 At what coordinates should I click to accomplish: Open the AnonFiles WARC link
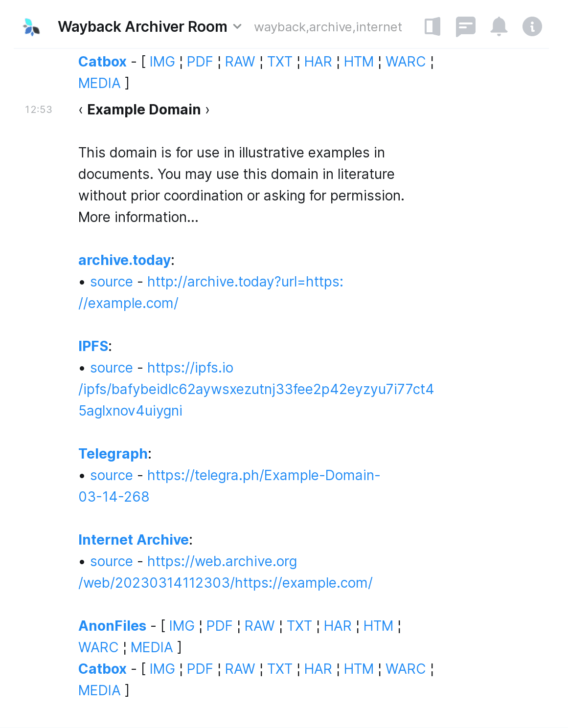click(98, 647)
